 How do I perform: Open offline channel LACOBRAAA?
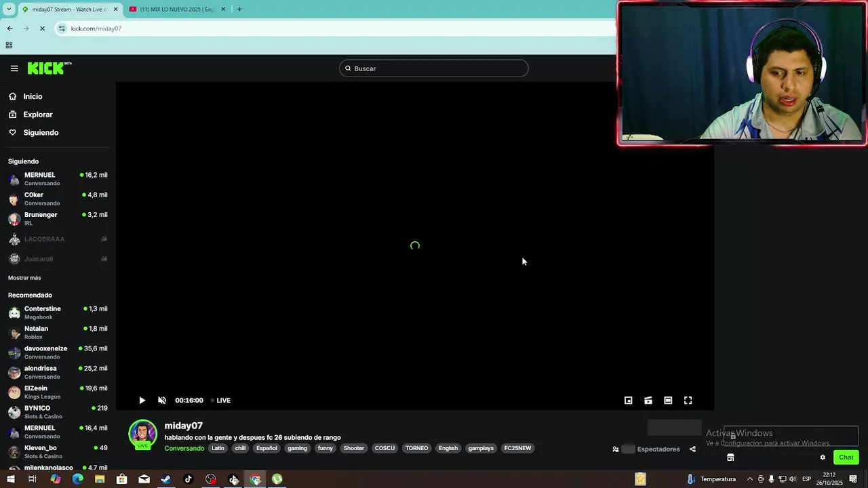coord(58,239)
